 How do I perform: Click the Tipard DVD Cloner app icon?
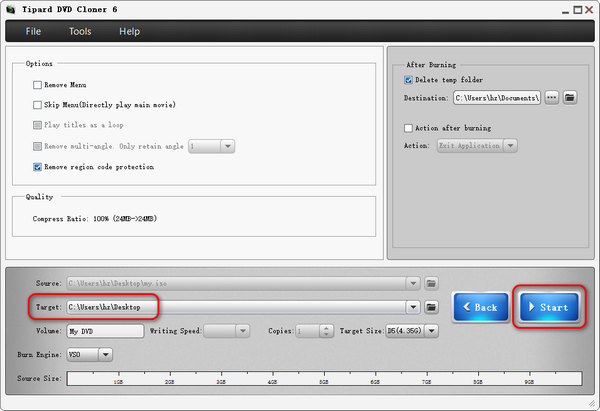point(10,10)
